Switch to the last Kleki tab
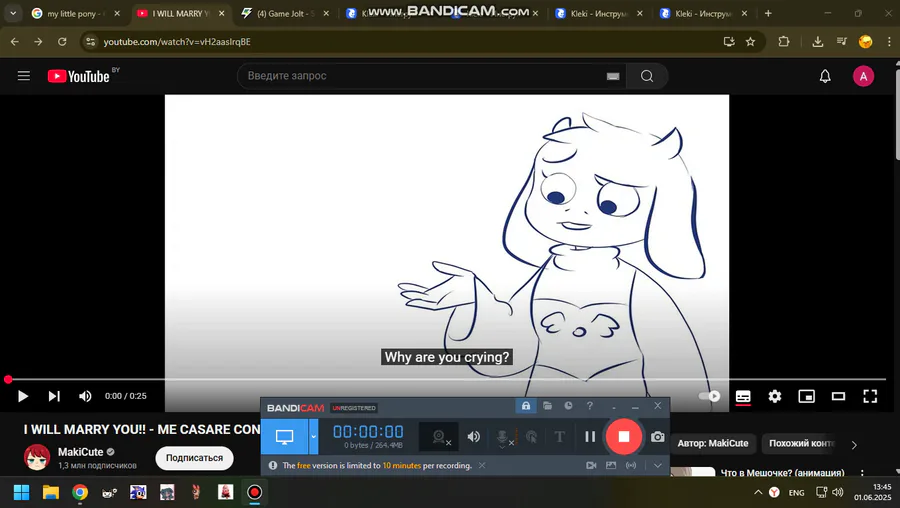Image resolution: width=900 pixels, height=508 pixels. [x=703, y=13]
